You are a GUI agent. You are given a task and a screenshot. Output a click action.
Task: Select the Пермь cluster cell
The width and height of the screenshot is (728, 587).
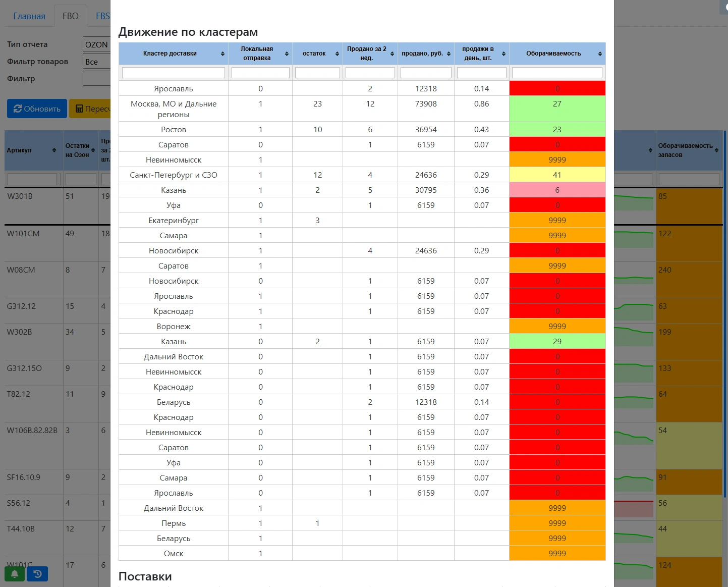click(x=174, y=523)
